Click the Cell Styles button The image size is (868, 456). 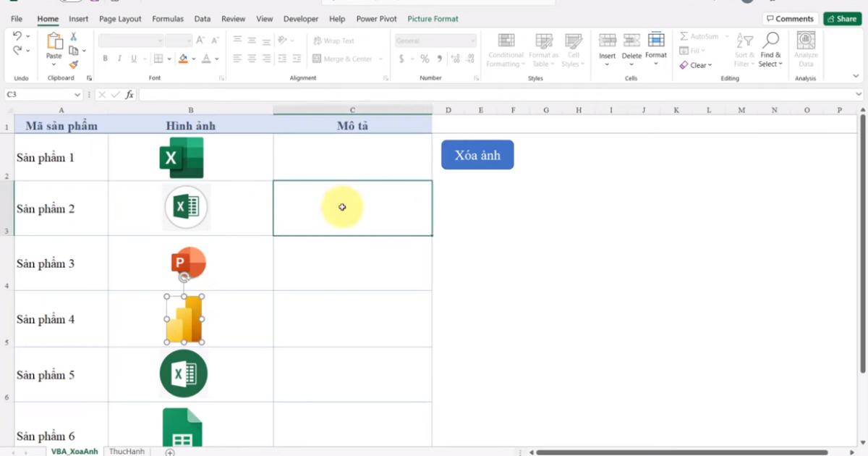tap(574, 51)
